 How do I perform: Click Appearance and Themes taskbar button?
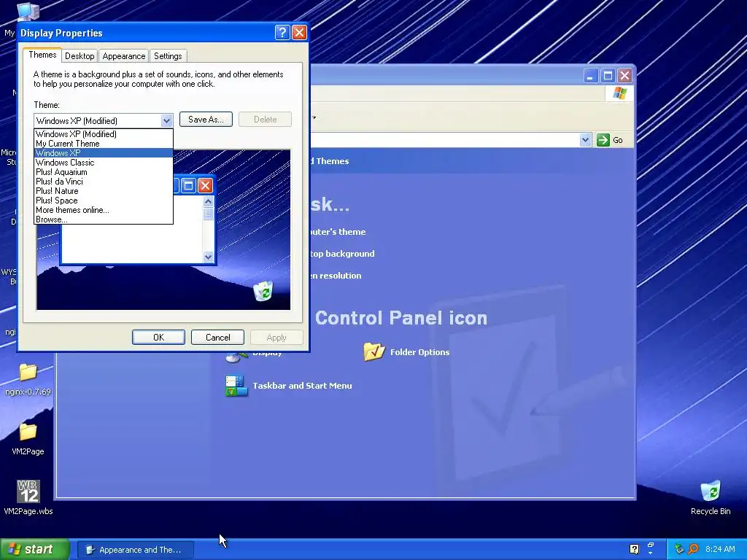point(135,550)
